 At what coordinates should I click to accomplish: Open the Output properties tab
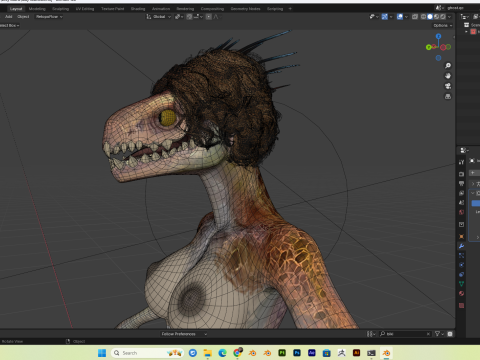pyautogui.click(x=461, y=184)
